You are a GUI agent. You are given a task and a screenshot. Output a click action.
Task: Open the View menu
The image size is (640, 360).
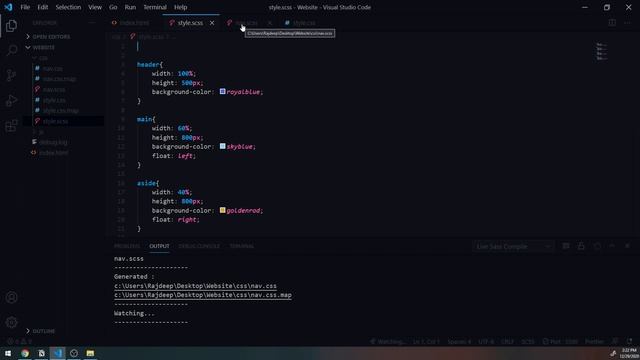tap(95, 7)
